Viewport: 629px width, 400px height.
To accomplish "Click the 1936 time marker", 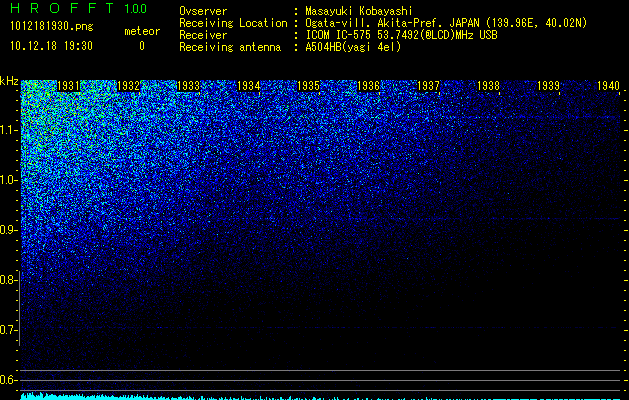I will (368, 86).
